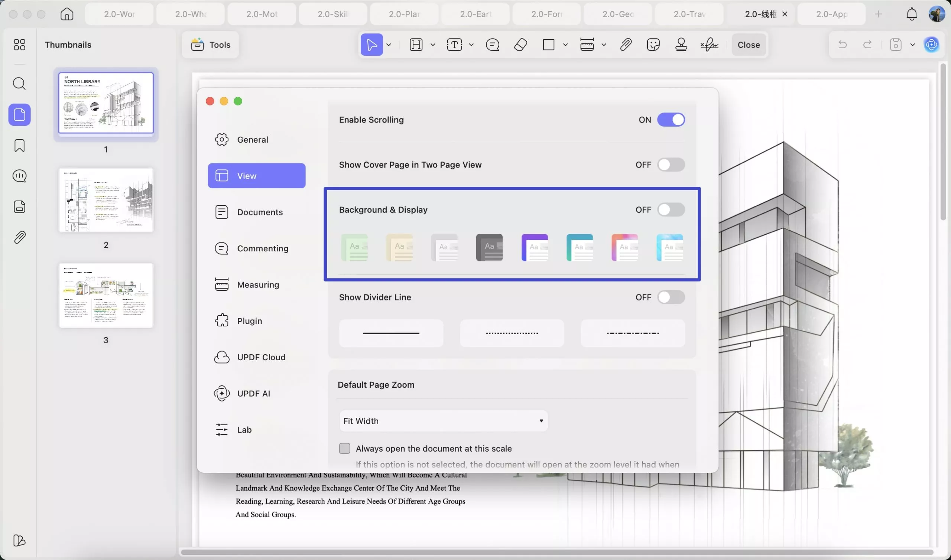Open the signature tool
Screen dimensions: 951x560
pos(710,45)
